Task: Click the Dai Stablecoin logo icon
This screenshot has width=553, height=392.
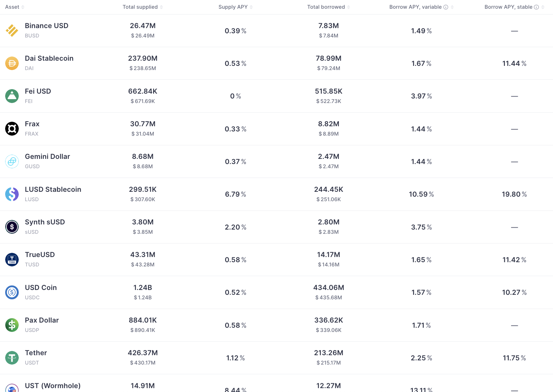Action: [x=12, y=63]
